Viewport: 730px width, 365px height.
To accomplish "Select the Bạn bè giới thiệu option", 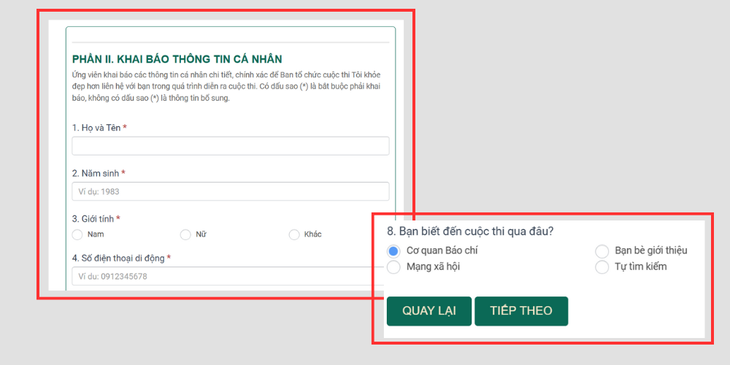I will [602, 251].
